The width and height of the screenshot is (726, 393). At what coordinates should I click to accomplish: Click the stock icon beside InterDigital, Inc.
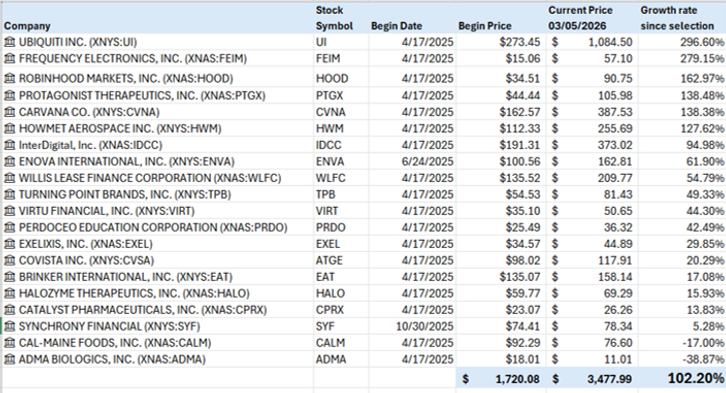9,145
